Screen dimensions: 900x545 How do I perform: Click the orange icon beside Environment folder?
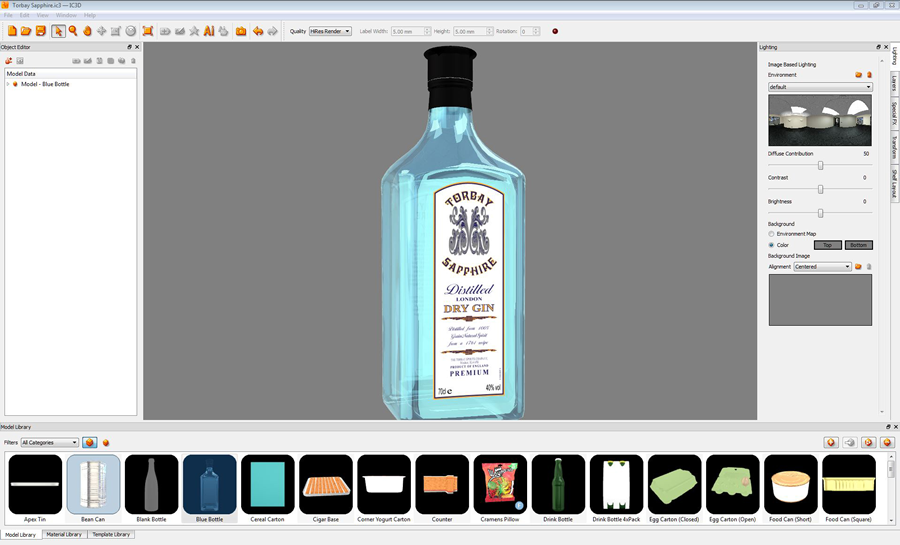(x=869, y=75)
